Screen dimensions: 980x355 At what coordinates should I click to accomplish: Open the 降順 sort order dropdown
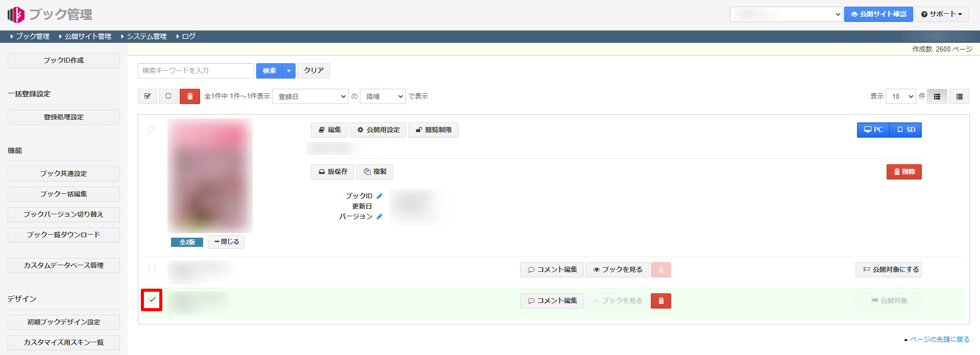382,96
